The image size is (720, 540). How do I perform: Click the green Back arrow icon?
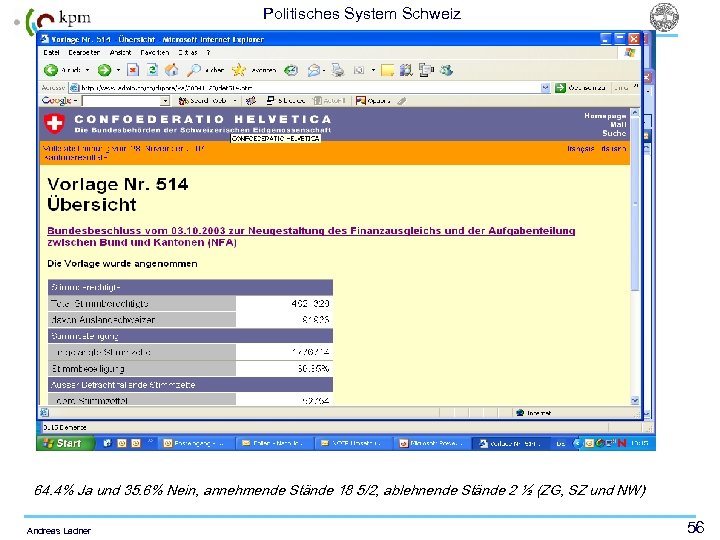pos(51,70)
